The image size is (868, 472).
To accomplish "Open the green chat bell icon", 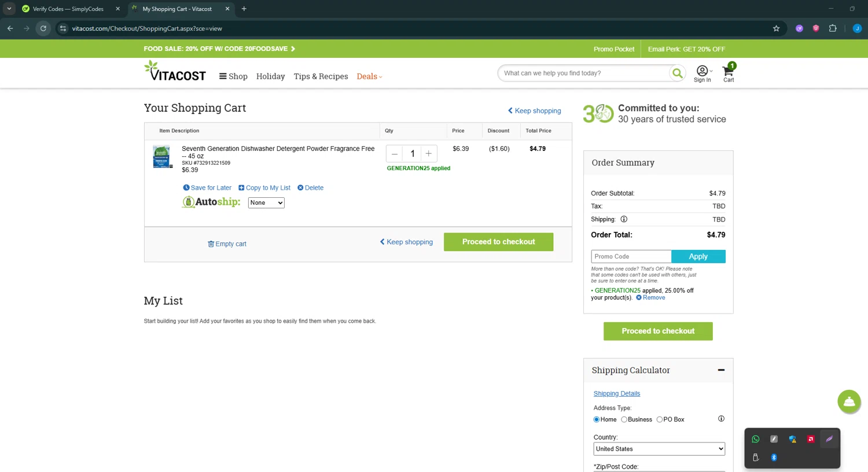I will click(848, 401).
